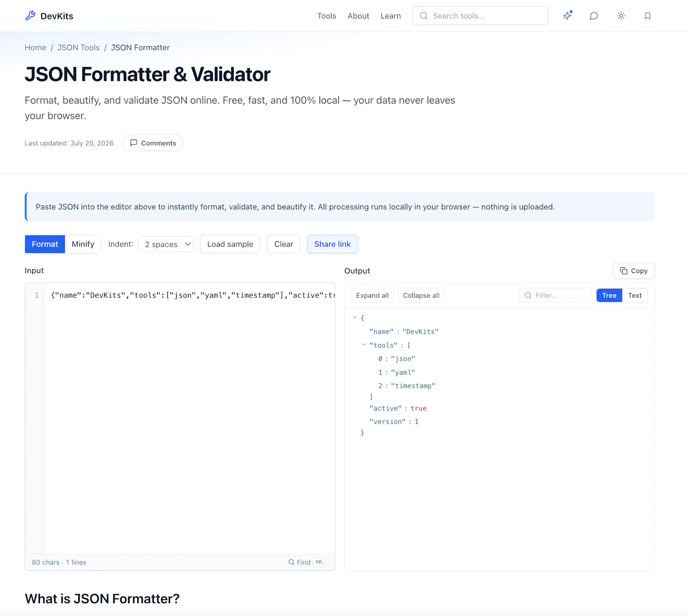
Task: Click the line number 1 in gutter
Action: (x=37, y=295)
